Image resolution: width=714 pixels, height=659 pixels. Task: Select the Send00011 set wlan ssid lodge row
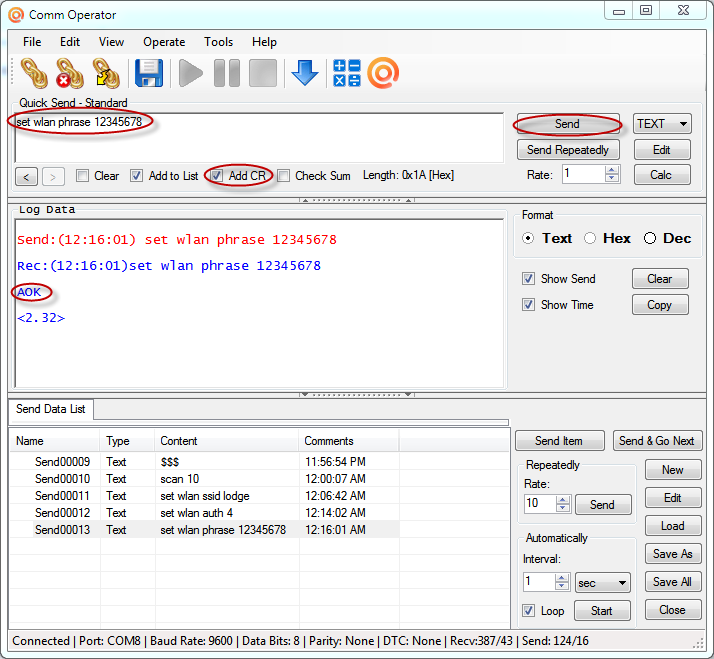tap(205, 496)
